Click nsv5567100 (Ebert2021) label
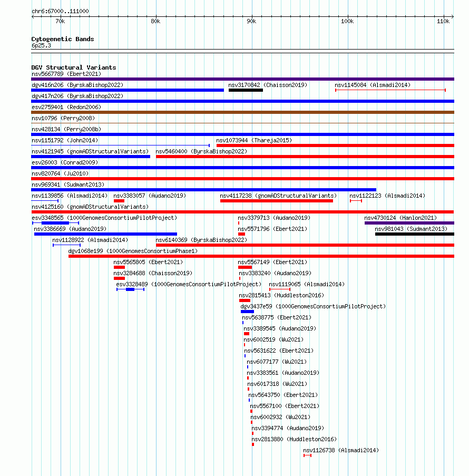Viewport: 469px width, 476px height. [x=285, y=406]
